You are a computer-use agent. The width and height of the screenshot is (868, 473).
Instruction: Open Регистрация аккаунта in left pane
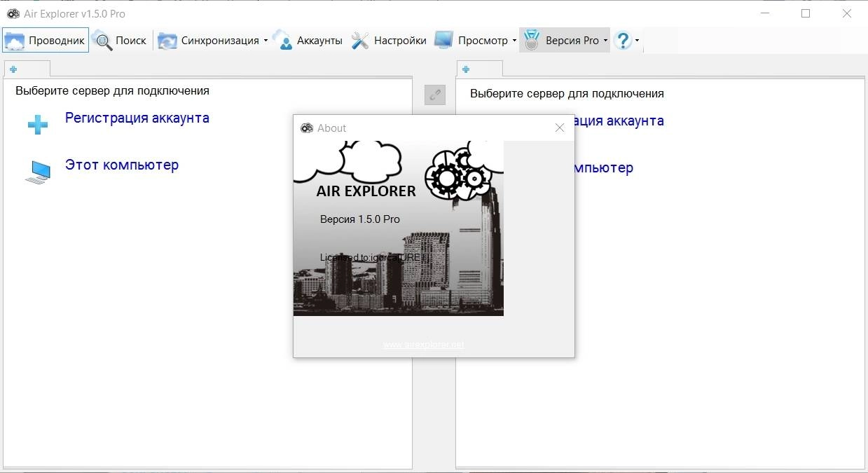pyautogui.click(x=137, y=118)
